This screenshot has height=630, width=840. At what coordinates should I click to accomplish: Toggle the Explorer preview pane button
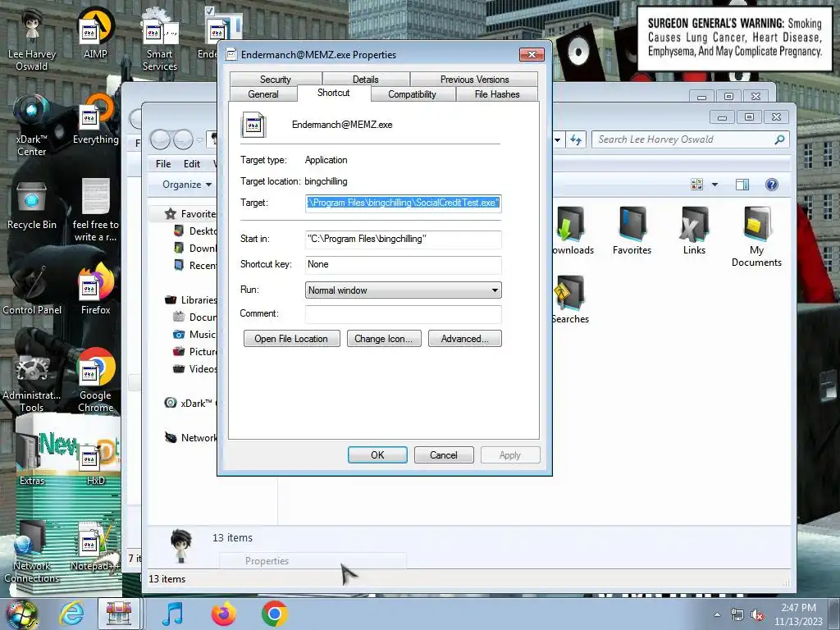click(742, 185)
